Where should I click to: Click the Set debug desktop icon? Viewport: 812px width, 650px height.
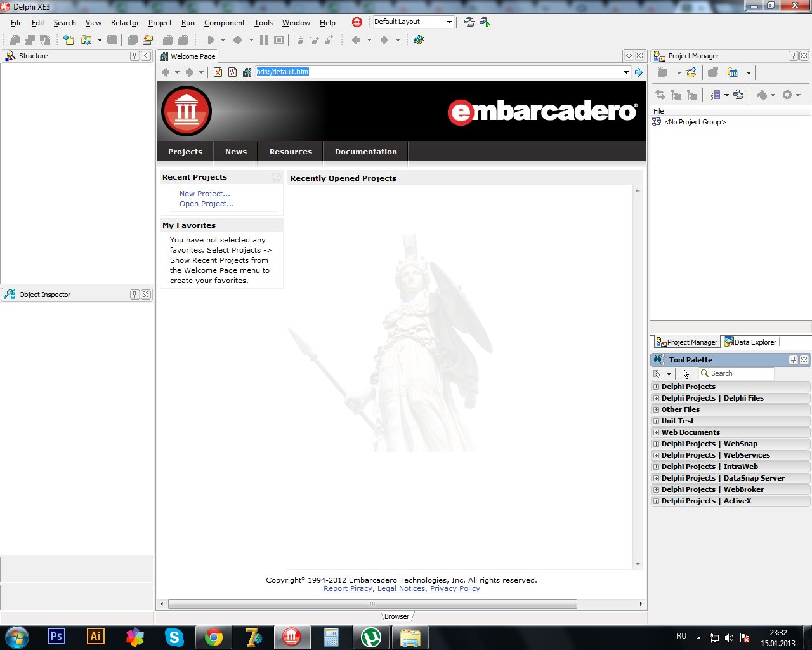(485, 22)
